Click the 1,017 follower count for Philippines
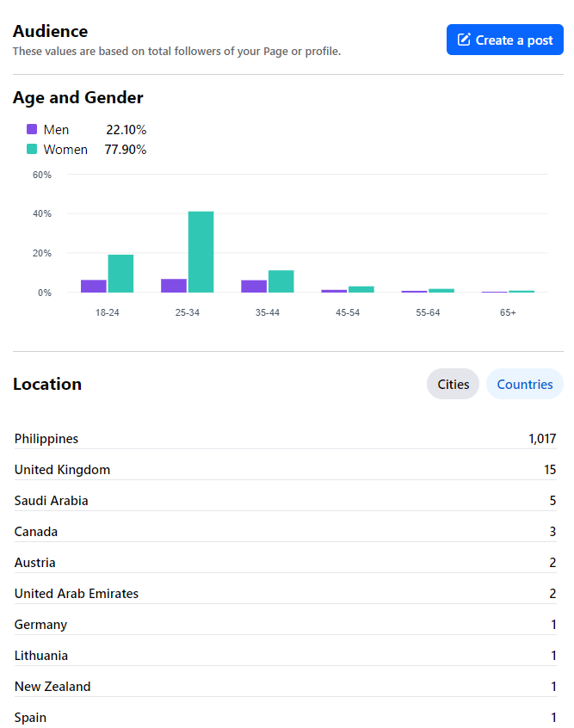 [x=542, y=439]
